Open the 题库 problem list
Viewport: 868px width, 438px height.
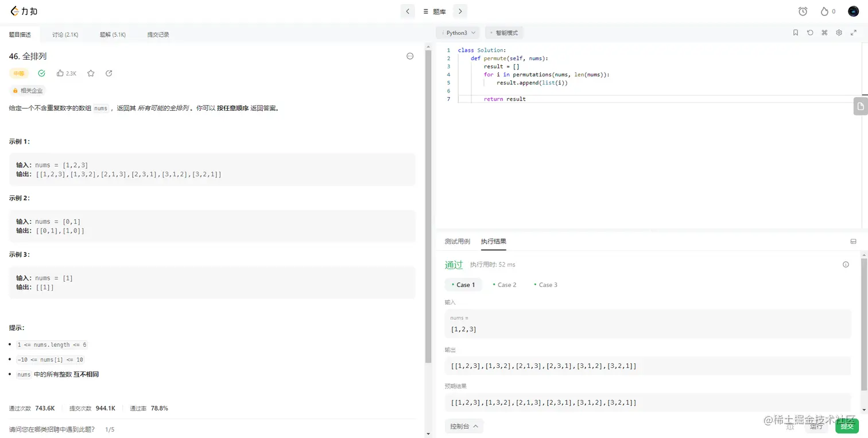(x=434, y=11)
